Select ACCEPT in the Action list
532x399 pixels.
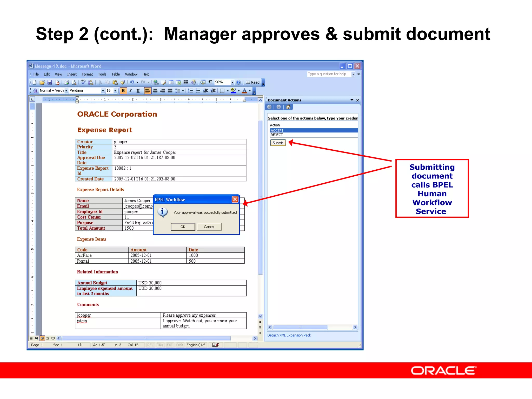pyautogui.click(x=314, y=130)
